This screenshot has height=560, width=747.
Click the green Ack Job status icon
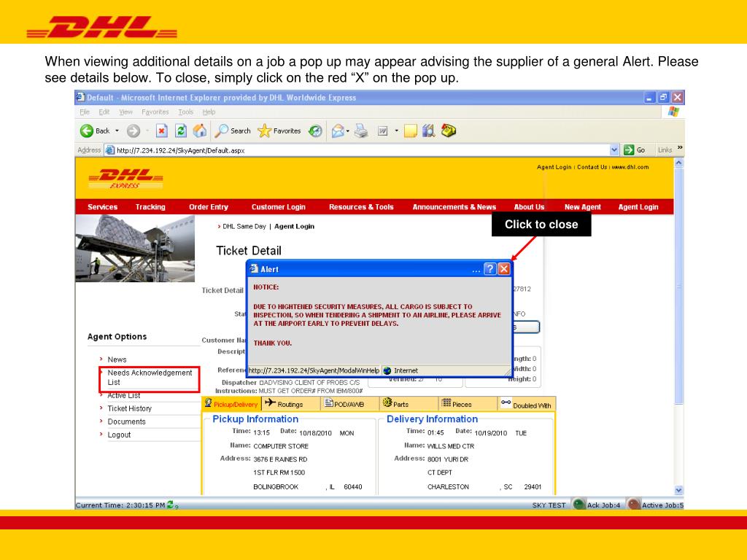coord(578,505)
